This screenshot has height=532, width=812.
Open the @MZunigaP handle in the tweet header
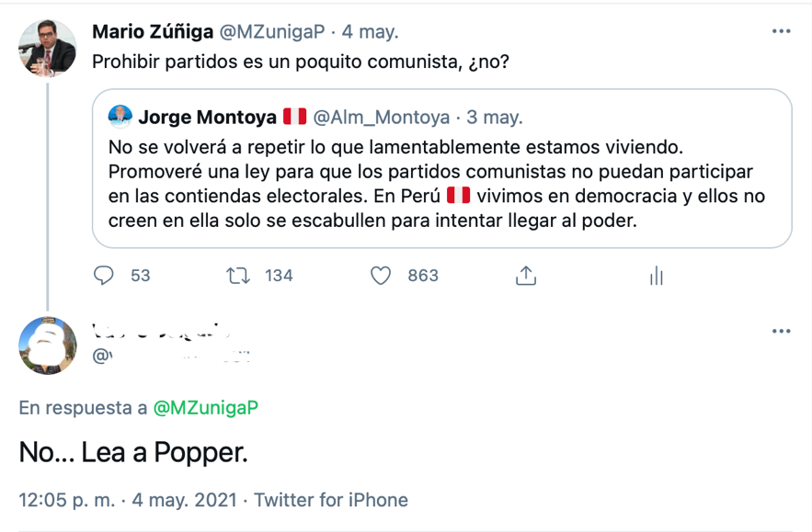tap(271, 32)
